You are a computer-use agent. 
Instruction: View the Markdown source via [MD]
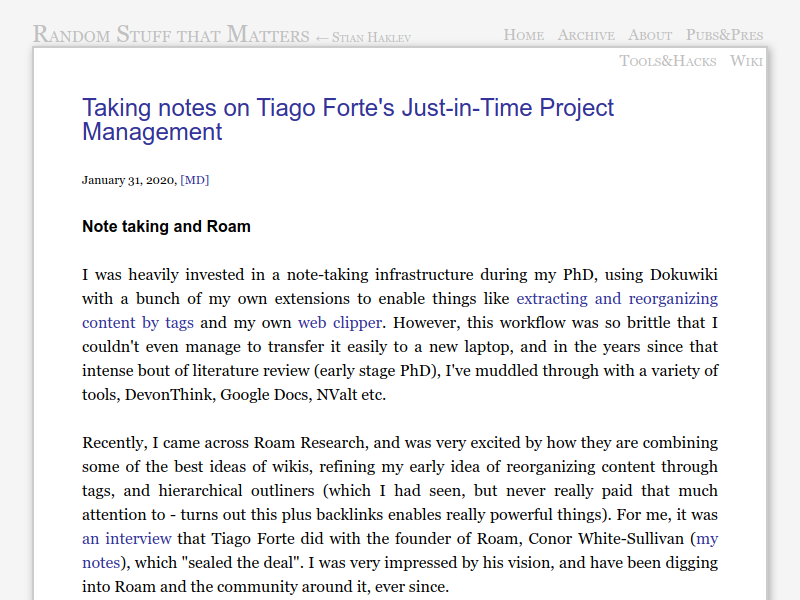pos(195,180)
